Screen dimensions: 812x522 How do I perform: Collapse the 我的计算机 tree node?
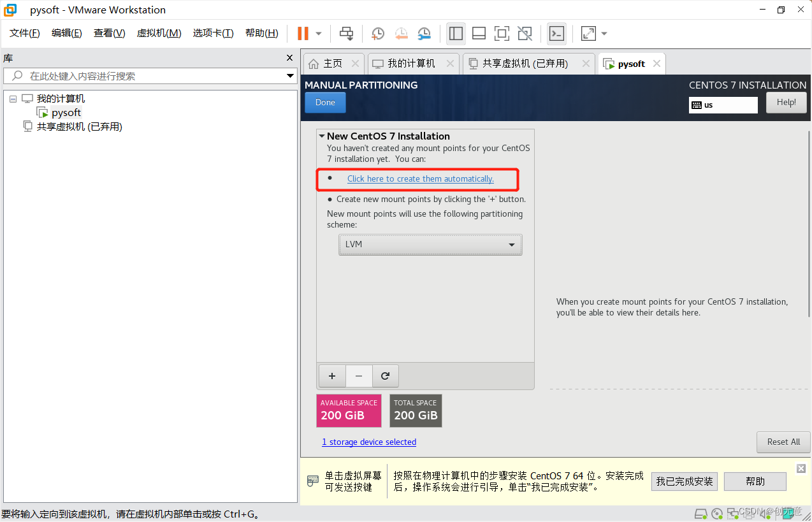[13, 99]
